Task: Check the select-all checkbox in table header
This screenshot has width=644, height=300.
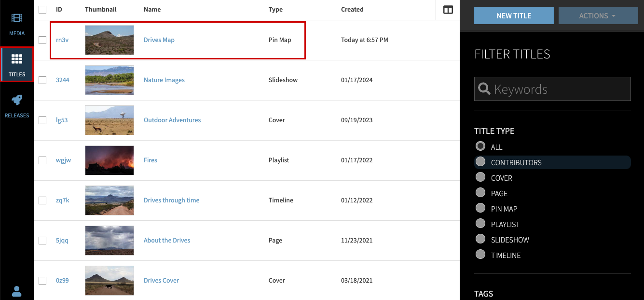Action: point(42,9)
